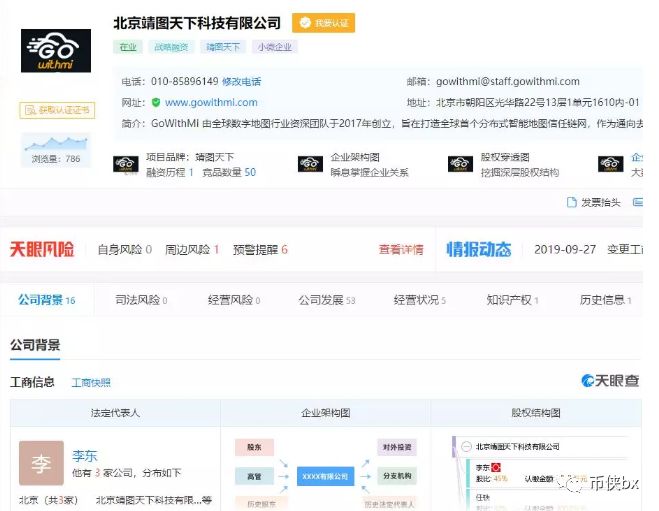
Task: Click the phone number 010-85896149
Action: 185,81
